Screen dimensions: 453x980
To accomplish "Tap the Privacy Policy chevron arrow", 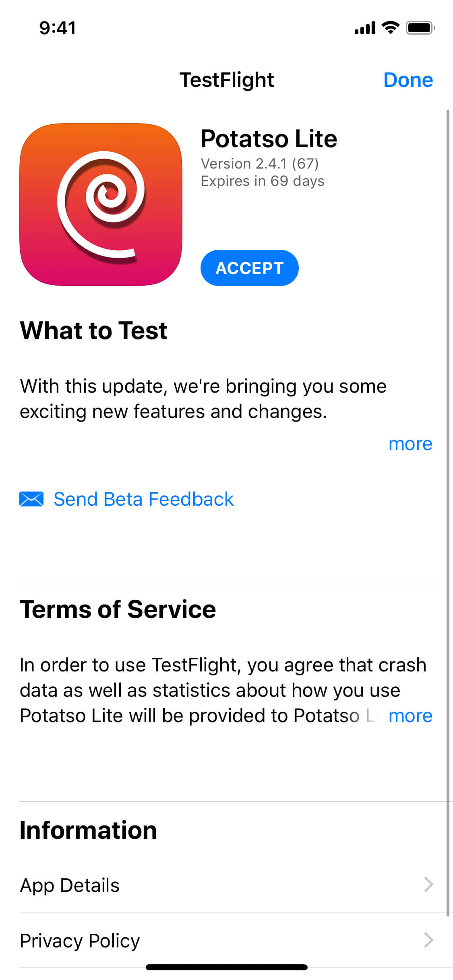I will 428,940.
